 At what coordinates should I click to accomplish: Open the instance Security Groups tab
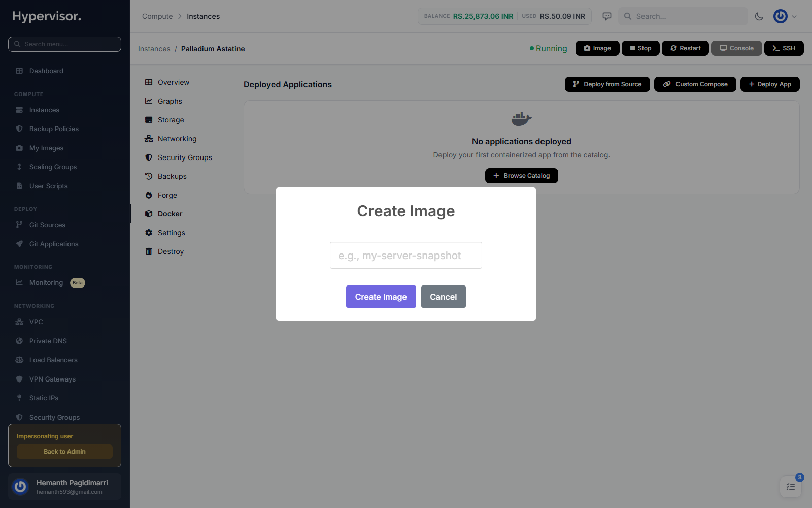point(185,157)
